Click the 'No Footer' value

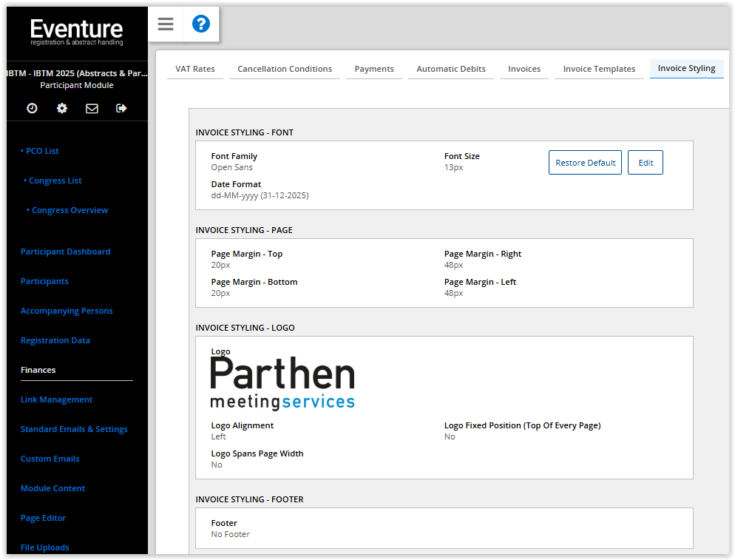(x=230, y=534)
